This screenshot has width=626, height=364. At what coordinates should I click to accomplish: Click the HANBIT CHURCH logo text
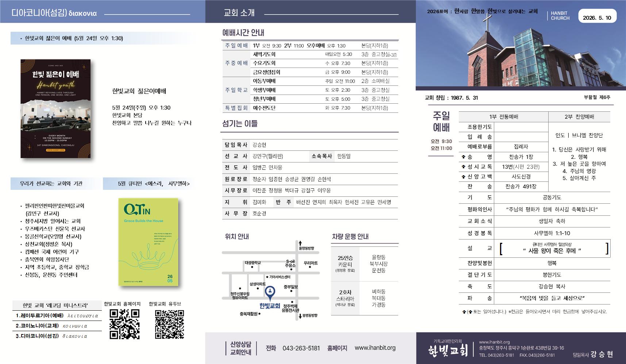click(x=560, y=16)
